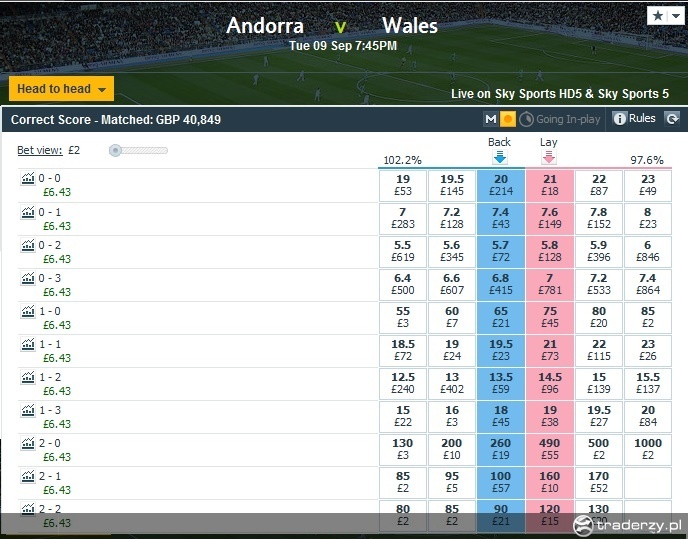The width and height of the screenshot is (688, 539).
Task: Click the favourite star icon
Action: [x=658, y=16]
